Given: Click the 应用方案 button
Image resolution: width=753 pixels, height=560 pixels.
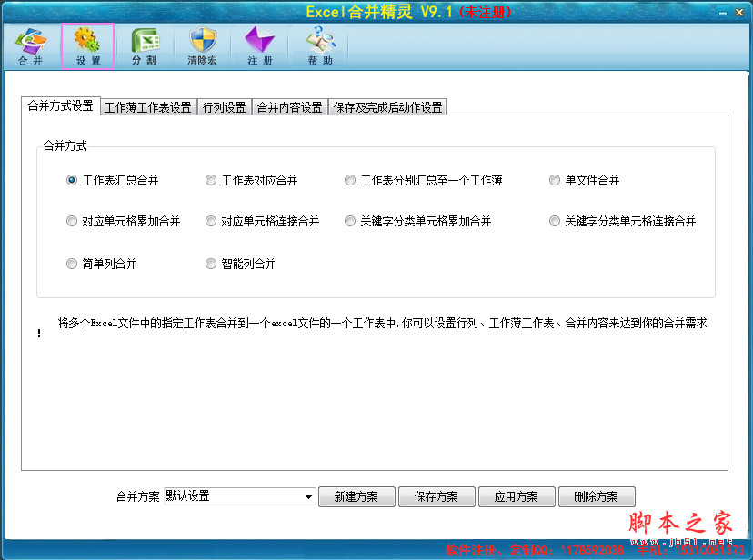Looking at the screenshot, I should [517, 496].
